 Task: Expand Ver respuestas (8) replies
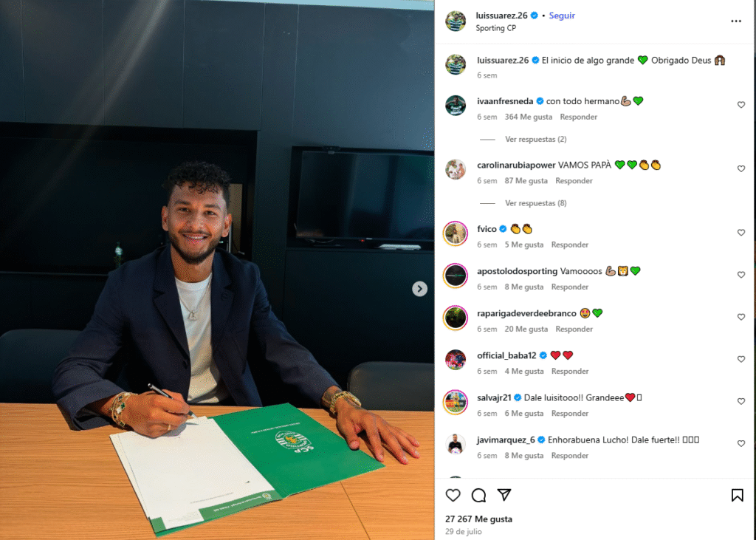(x=536, y=203)
